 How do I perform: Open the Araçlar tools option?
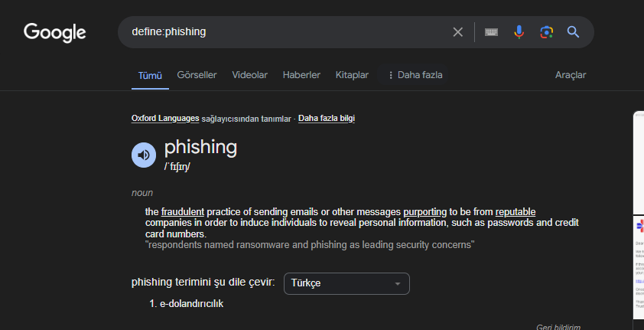click(x=571, y=75)
